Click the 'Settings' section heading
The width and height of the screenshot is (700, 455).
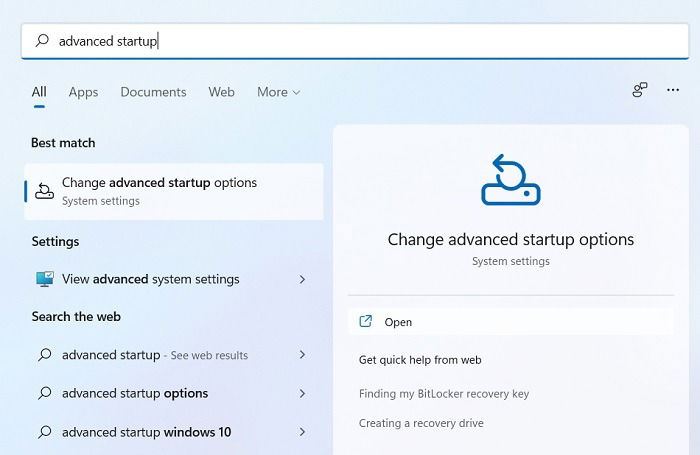55,242
